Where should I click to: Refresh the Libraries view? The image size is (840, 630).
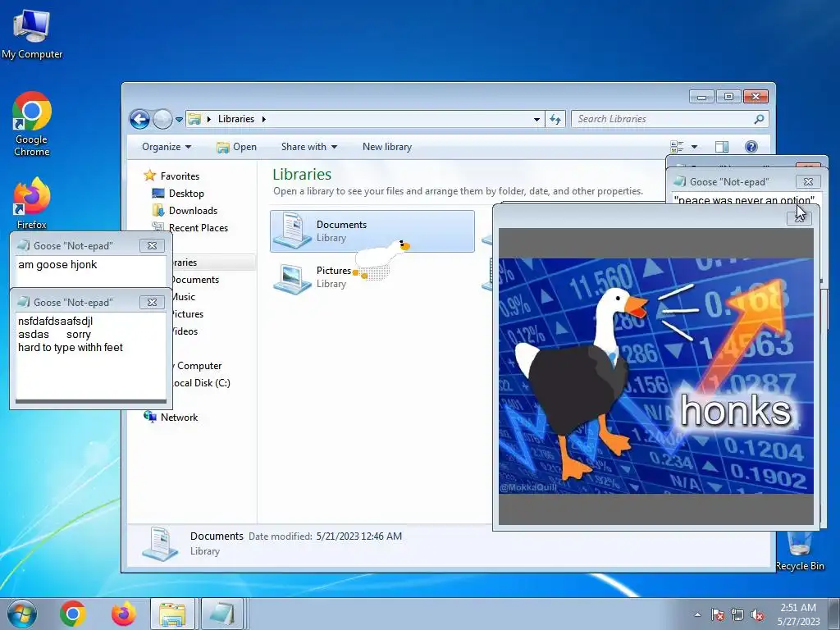click(555, 119)
